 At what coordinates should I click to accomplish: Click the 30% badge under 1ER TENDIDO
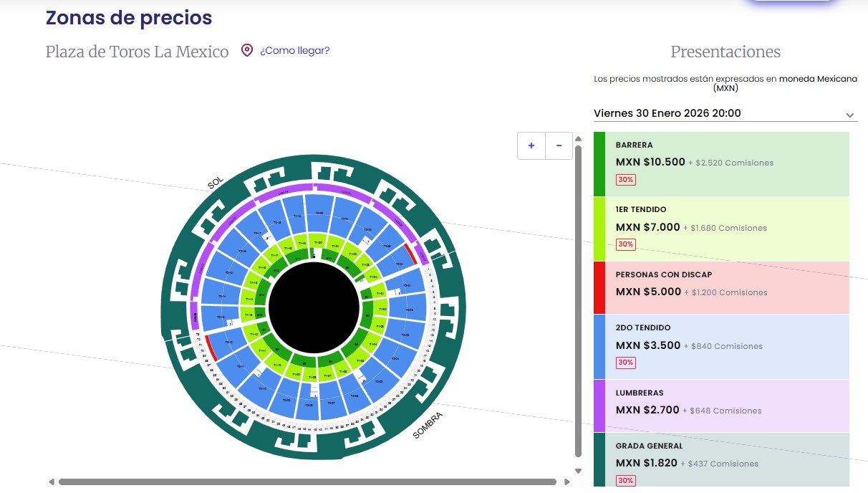[x=625, y=244]
